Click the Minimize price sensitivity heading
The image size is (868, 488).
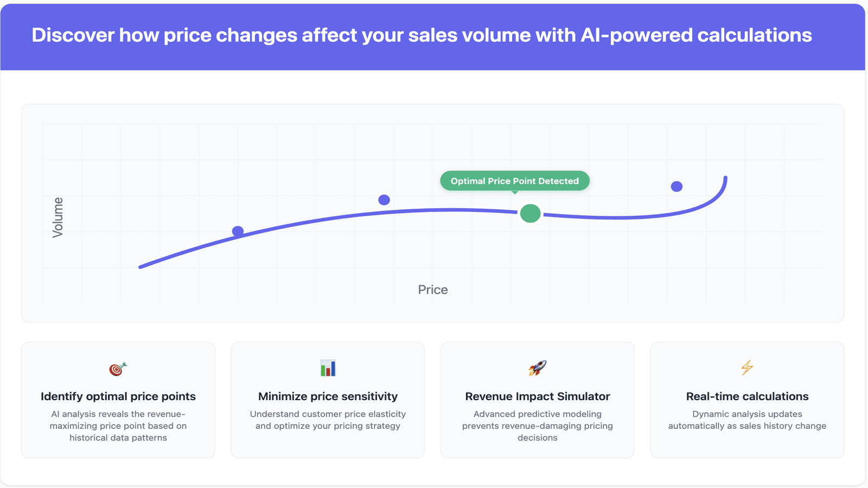328,396
